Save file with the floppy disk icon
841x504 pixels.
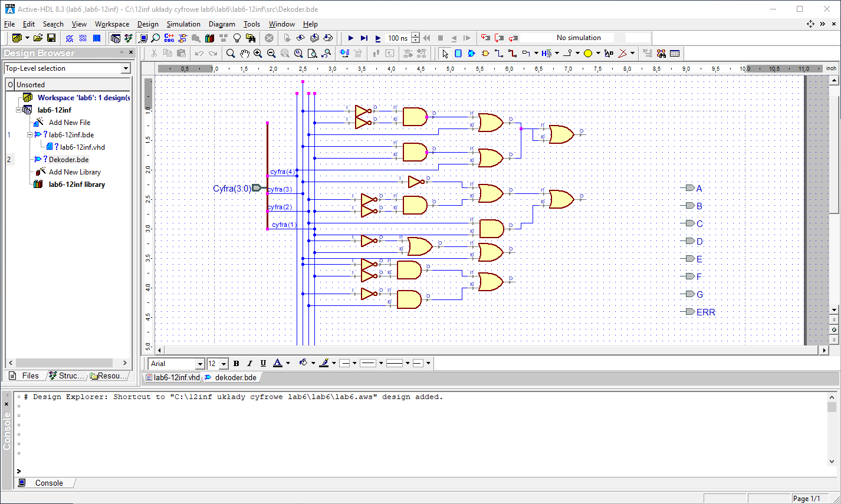[x=51, y=38]
